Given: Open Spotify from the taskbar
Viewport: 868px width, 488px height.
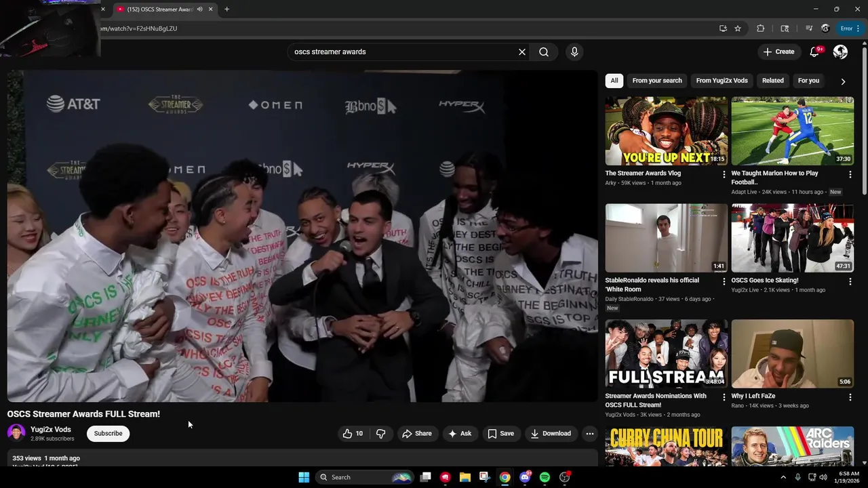Looking at the screenshot, I should coord(545,477).
